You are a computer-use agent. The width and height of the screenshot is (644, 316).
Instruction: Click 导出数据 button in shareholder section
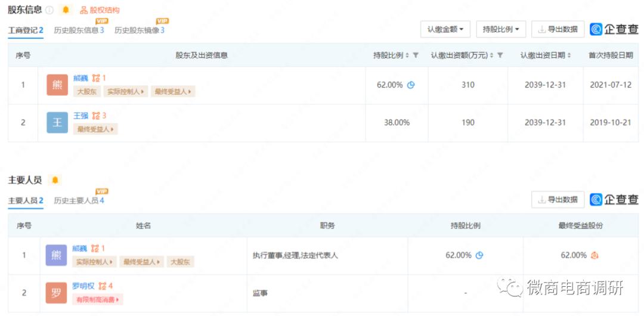(x=558, y=29)
